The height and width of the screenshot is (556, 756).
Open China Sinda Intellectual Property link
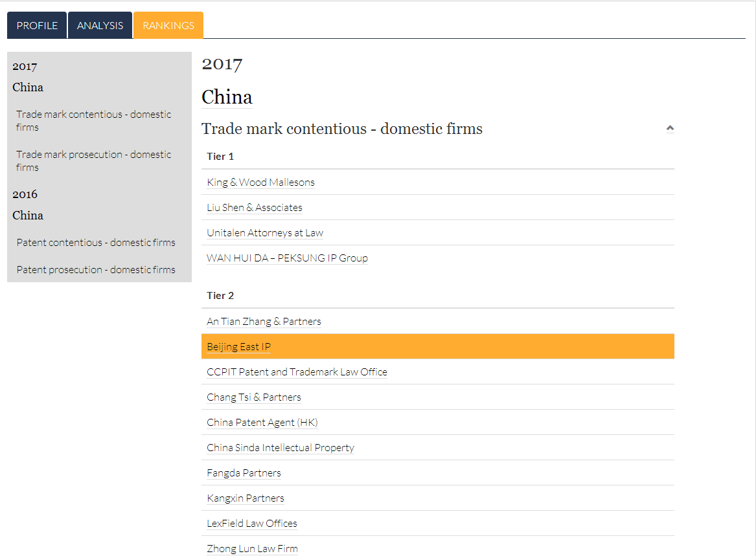tap(280, 448)
